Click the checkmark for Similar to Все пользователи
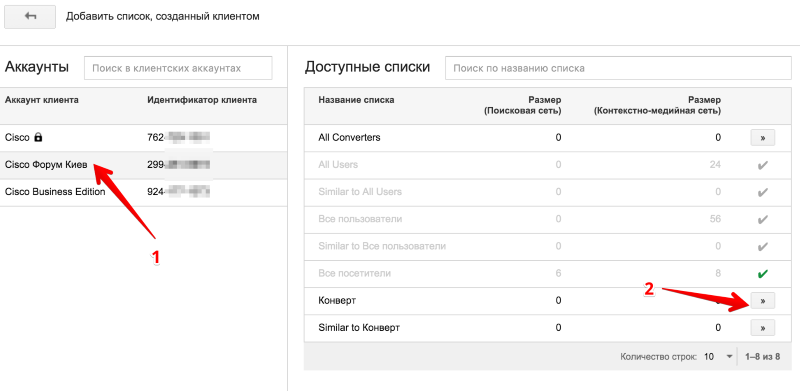This screenshot has width=800, height=391. tap(763, 247)
